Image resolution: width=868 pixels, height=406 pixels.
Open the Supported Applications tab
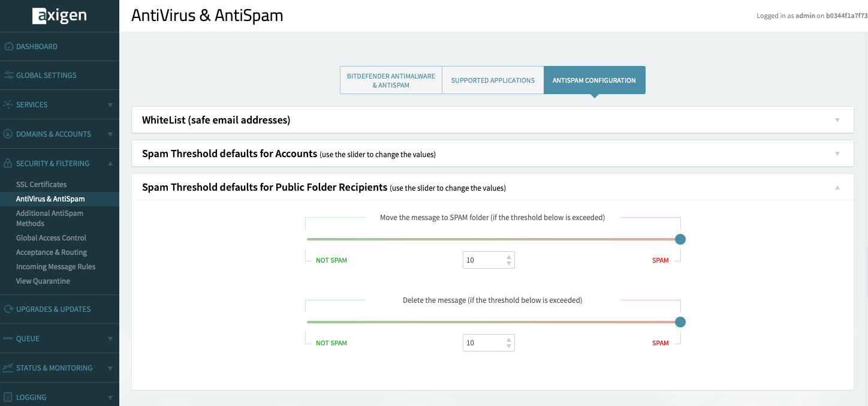point(493,80)
